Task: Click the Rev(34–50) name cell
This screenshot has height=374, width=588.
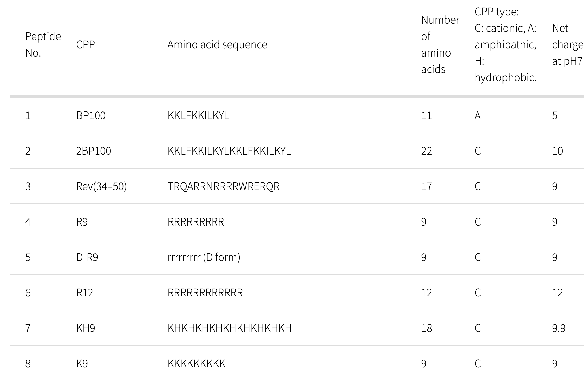Action: (x=101, y=186)
